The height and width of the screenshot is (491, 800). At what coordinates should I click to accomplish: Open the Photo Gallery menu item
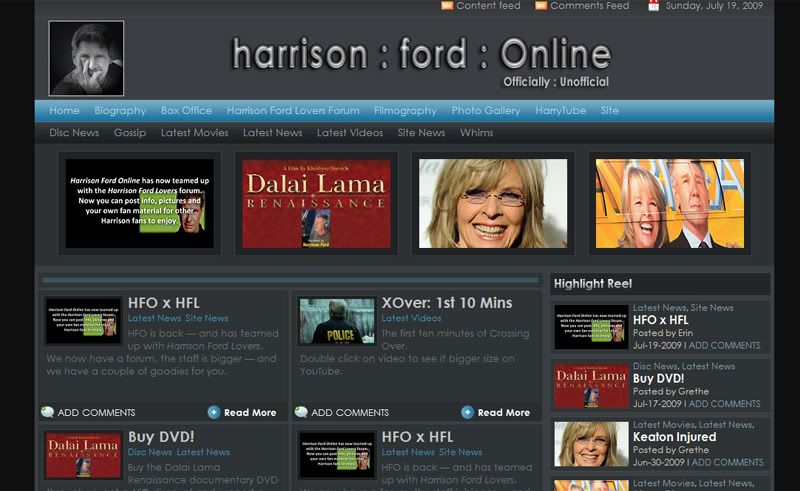pos(486,111)
